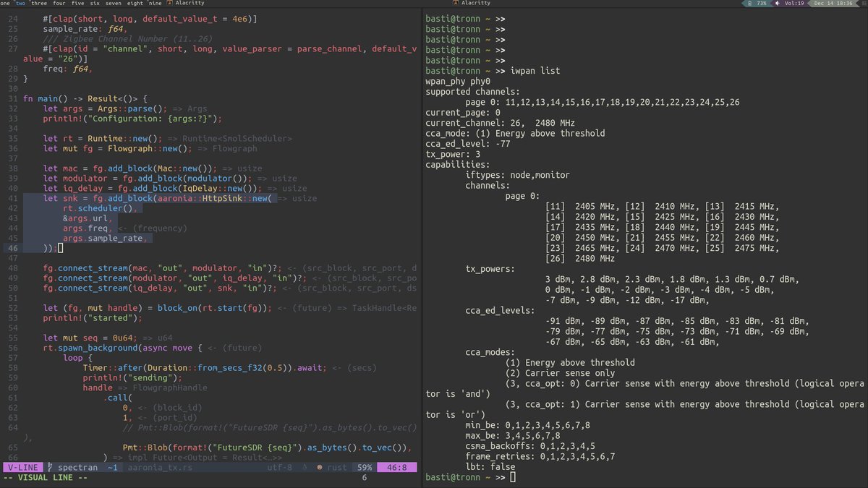Image resolution: width=868 pixels, height=488 pixels.
Task: Click 'iwpan list' command in terminal
Action: 535,72
